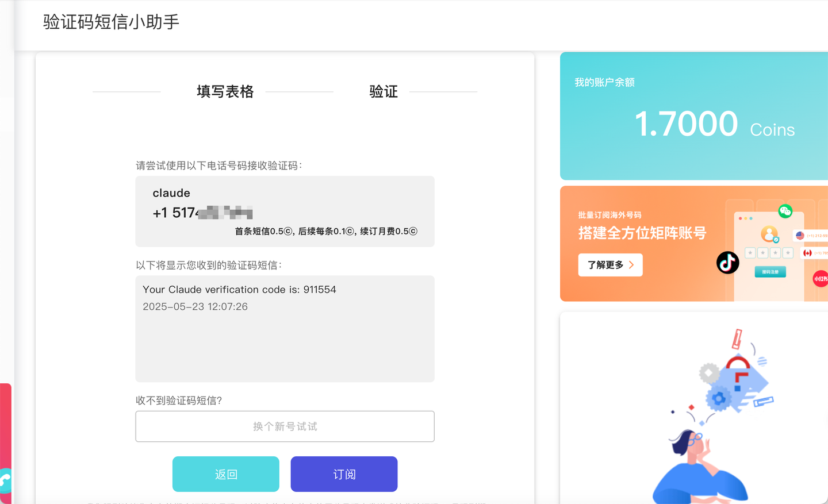
Task: Click the 搭建全方位矩阵账号 banner headline
Action: (x=642, y=233)
